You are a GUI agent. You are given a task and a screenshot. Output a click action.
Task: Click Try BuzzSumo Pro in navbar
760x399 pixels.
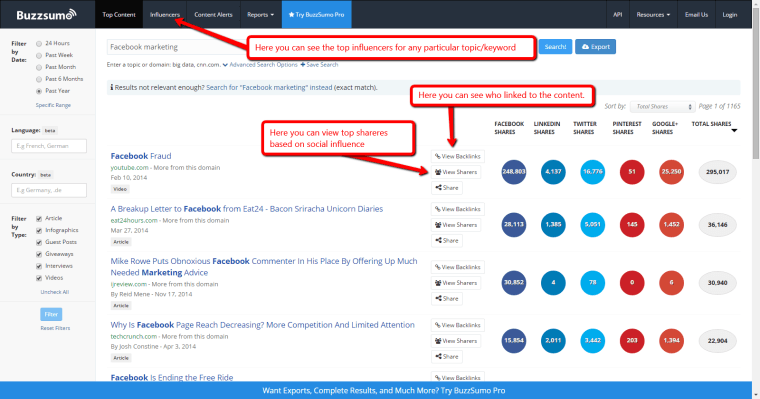[317, 15]
